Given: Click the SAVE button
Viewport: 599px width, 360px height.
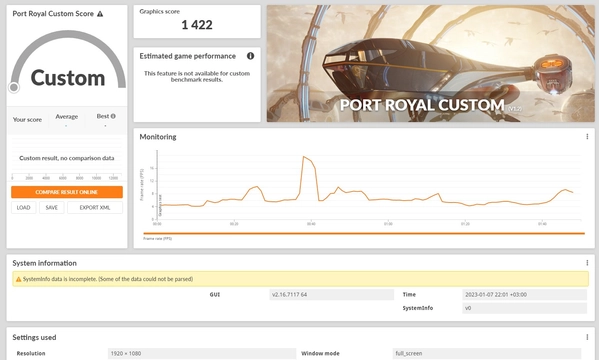Looking at the screenshot, I should pos(52,208).
